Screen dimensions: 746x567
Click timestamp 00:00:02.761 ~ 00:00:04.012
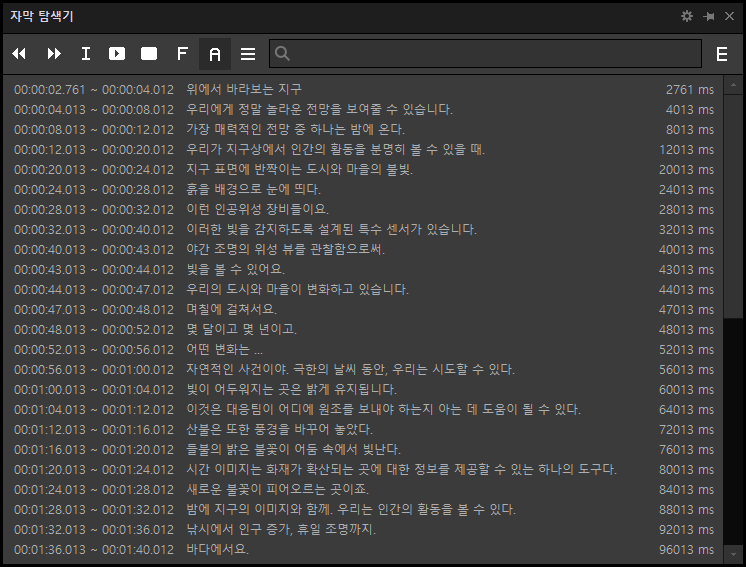point(94,89)
